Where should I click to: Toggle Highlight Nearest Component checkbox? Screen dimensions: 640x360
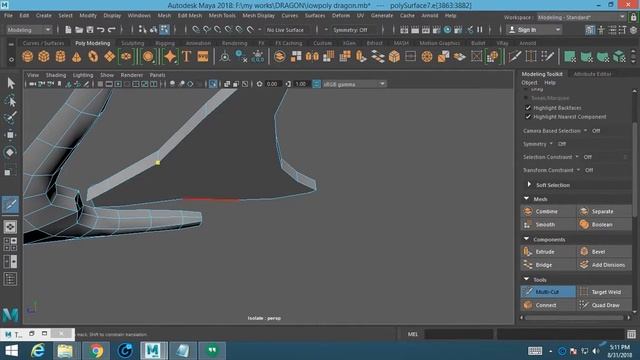tap(528, 117)
